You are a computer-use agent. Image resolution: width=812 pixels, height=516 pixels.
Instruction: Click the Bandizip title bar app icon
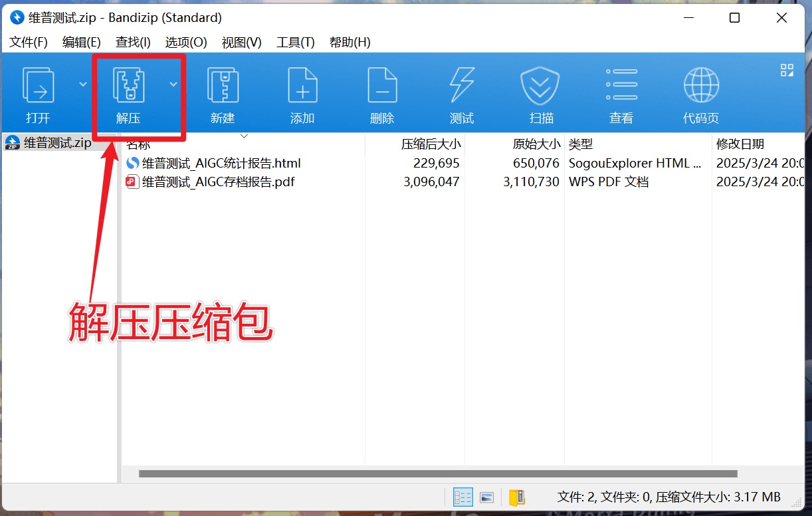pyautogui.click(x=17, y=18)
